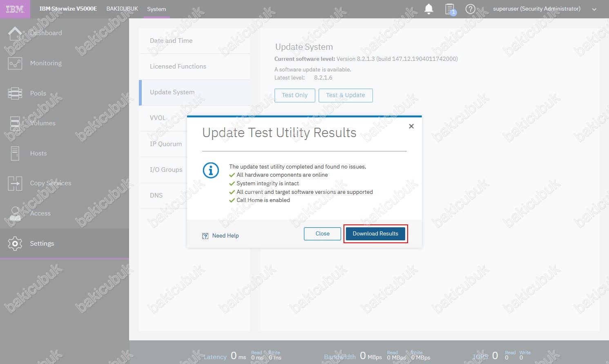The height and width of the screenshot is (364, 609).
Task: Click the Volumes icon in sidebar
Action: [15, 123]
